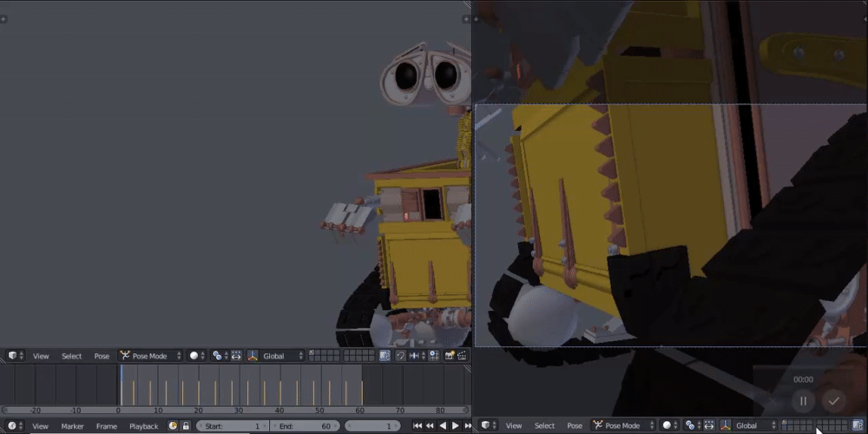
Task: Open timeline View menu
Action: [40, 426]
